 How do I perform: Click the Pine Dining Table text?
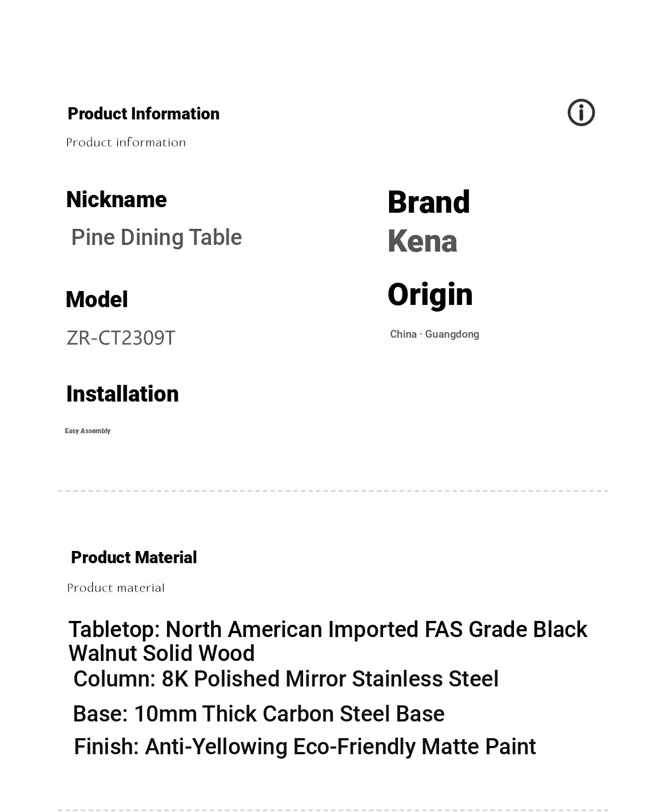157,238
